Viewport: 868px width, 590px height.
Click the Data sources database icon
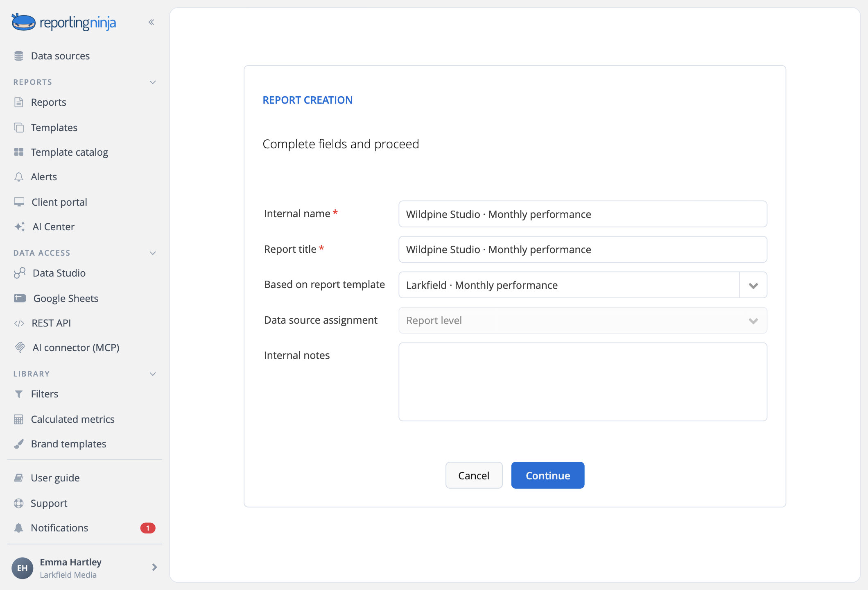pyautogui.click(x=18, y=56)
